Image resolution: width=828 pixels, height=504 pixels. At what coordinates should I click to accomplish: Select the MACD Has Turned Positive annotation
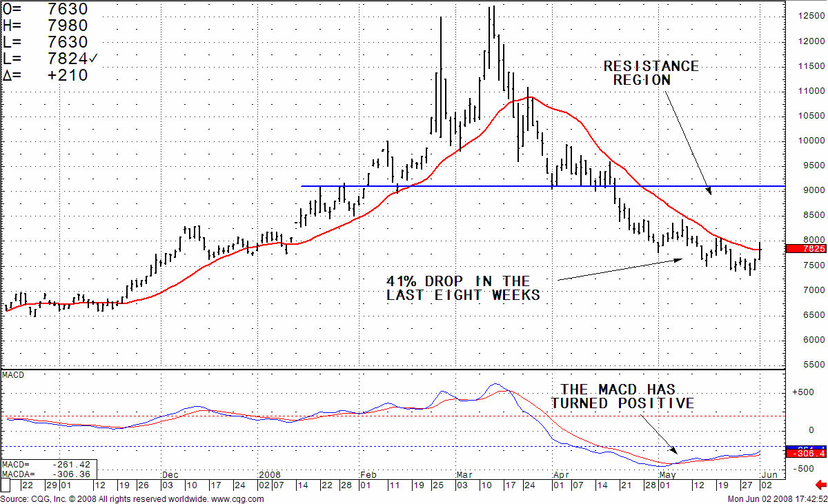pos(622,396)
